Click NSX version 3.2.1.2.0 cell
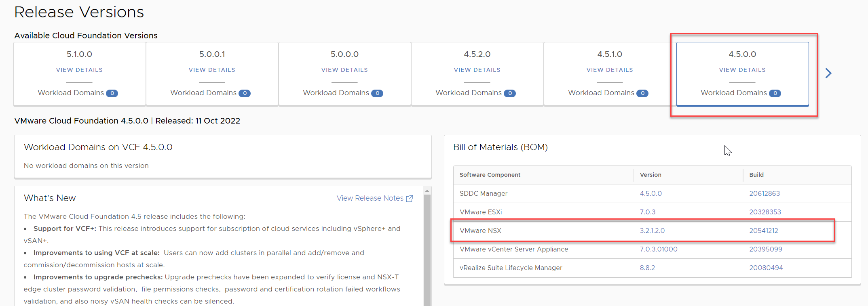 click(652, 231)
